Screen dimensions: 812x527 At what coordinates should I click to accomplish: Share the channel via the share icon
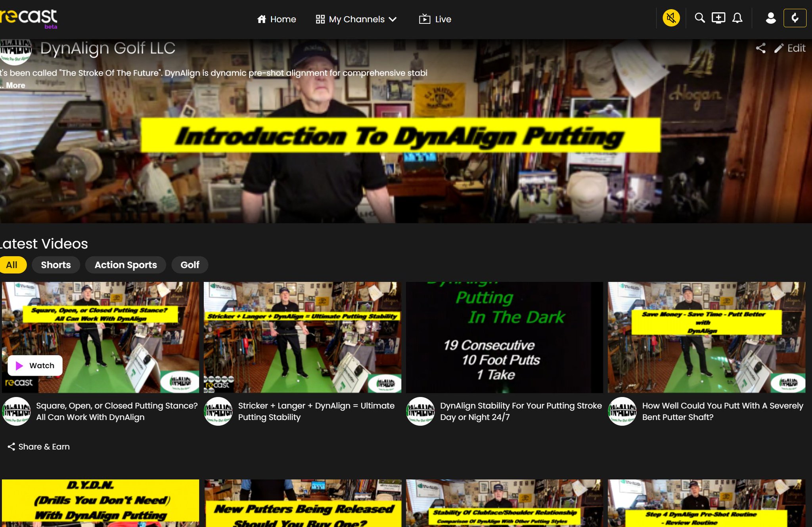(x=761, y=48)
